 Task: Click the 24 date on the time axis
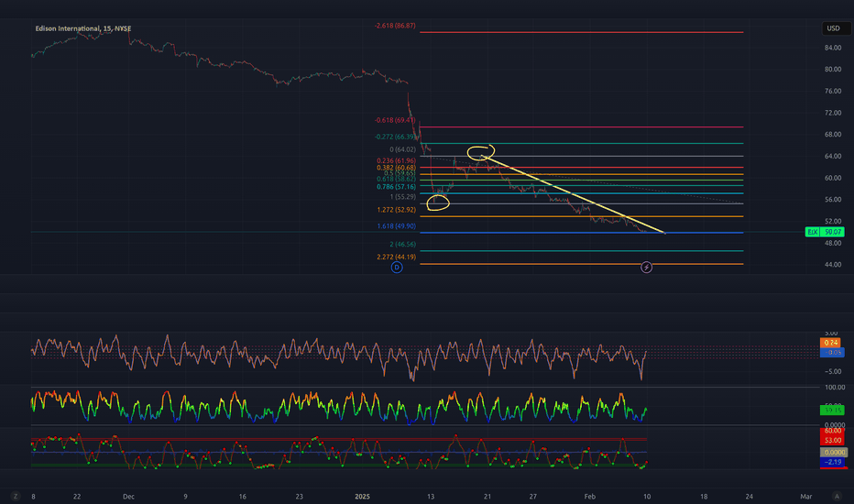[x=750, y=497]
